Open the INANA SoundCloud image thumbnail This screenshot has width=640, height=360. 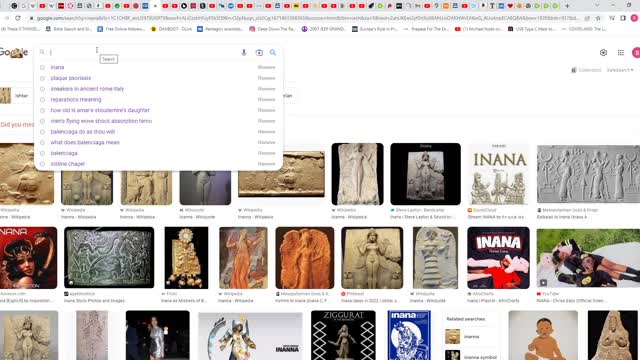coord(499,174)
